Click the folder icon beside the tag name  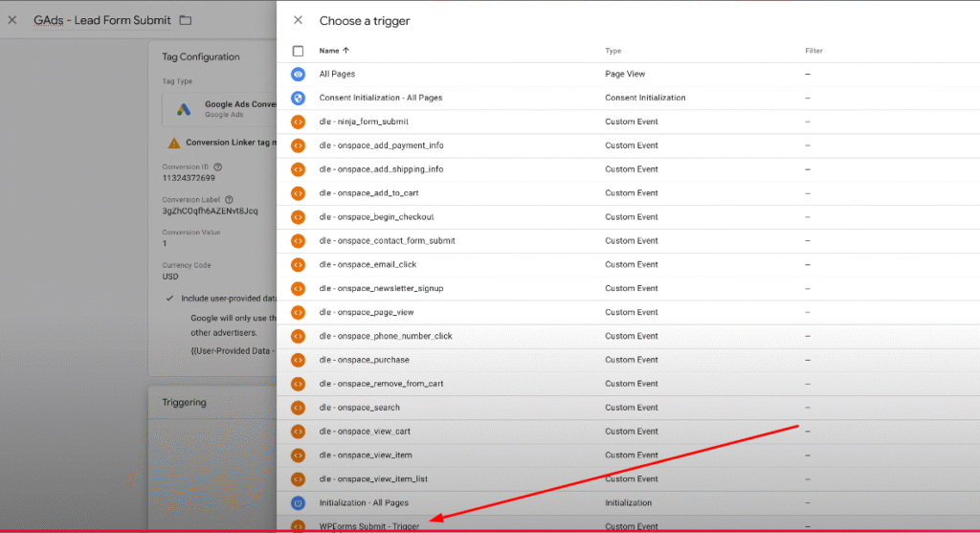coord(186,20)
